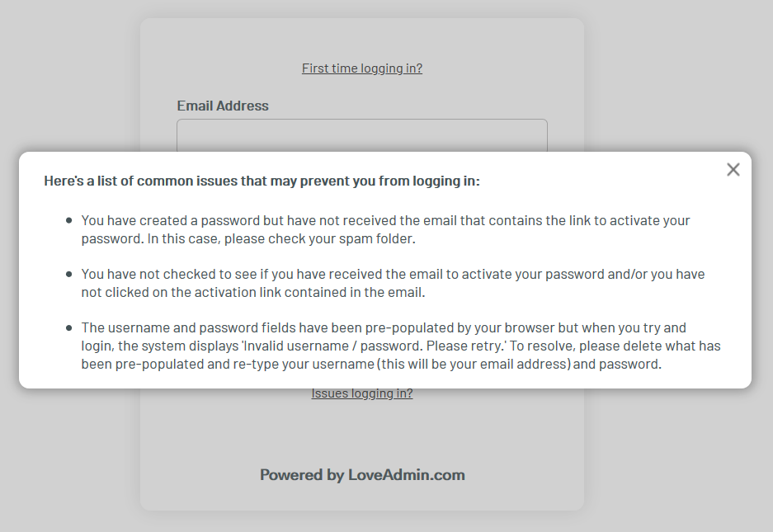This screenshot has height=532, width=773.
Task: Click the popup heading about common issues
Action: point(262,181)
